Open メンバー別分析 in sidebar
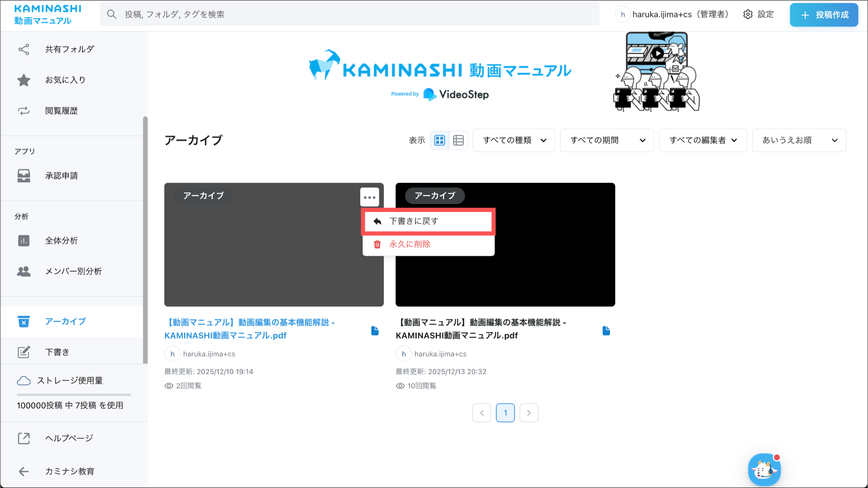 pyautogui.click(x=73, y=271)
